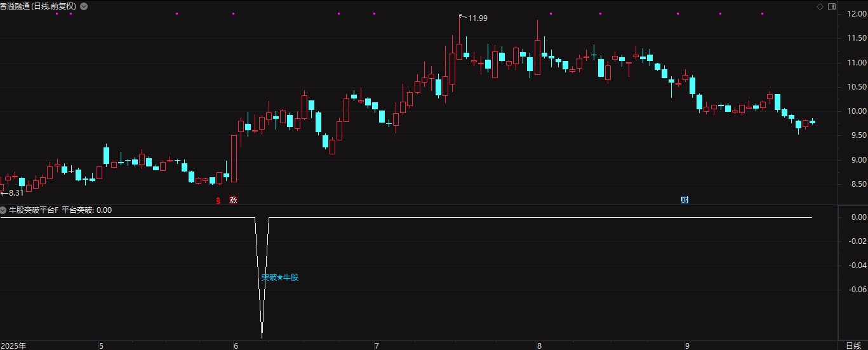Image resolution: width=868 pixels, height=350 pixels.
Task: Click the red 涨 marker icon
Action: click(233, 200)
